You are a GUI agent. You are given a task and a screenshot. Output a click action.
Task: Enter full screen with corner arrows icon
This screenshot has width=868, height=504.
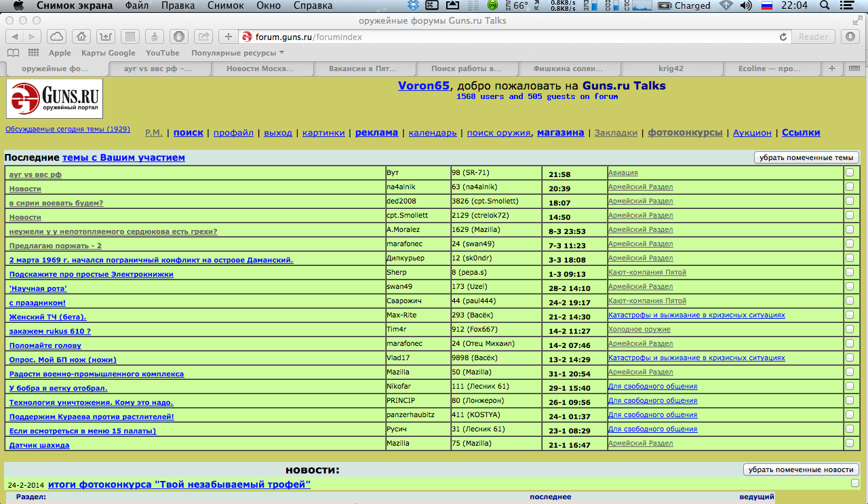857,21
